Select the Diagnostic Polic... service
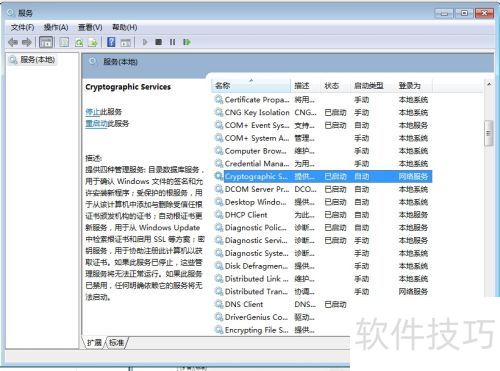Screen dimensions: 500x371 pos(322,227)
